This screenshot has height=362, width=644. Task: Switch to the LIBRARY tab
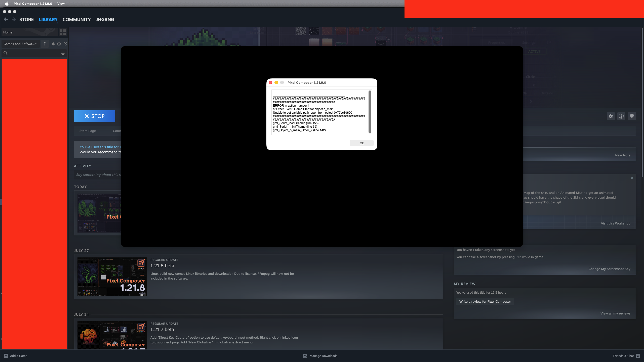click(x=48, y=19)
